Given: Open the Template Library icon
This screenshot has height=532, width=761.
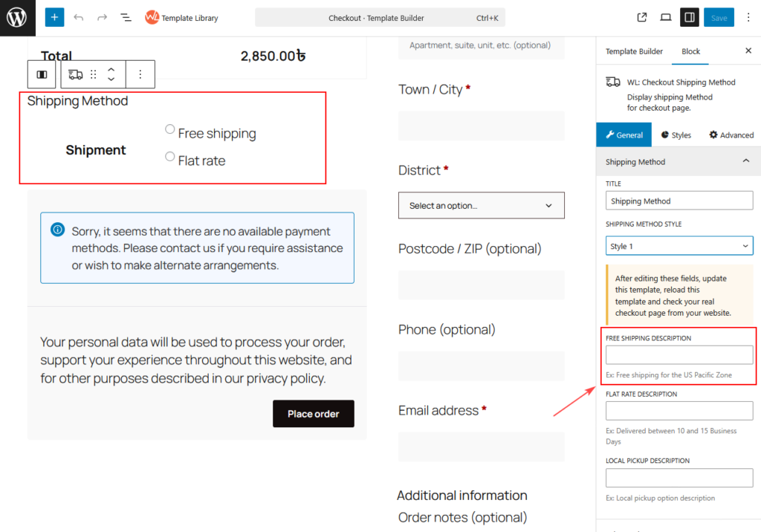Looking at the screenshot, I should [152, 17].
